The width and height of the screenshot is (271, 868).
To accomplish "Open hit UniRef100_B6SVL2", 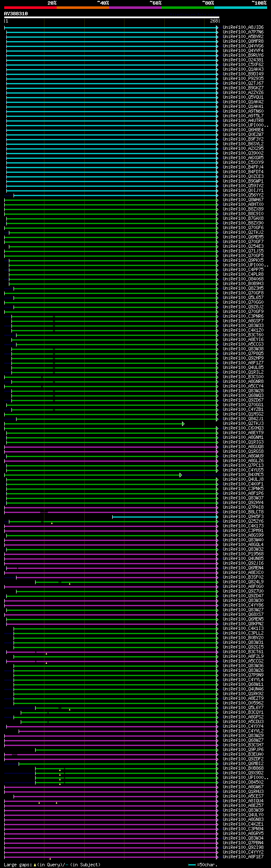I will tap(243, 144).
